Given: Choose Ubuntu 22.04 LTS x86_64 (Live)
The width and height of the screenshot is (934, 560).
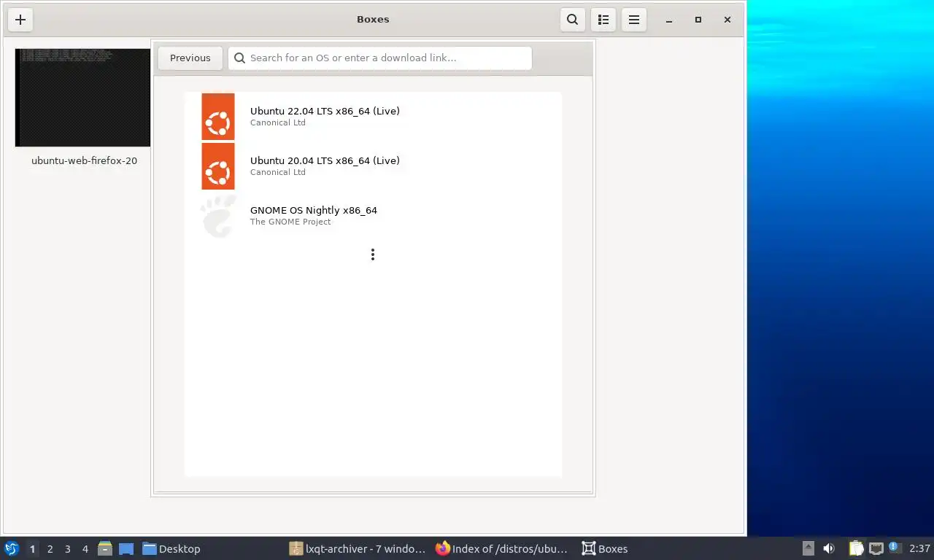Looking at the screenshot, I should (373, 117).
